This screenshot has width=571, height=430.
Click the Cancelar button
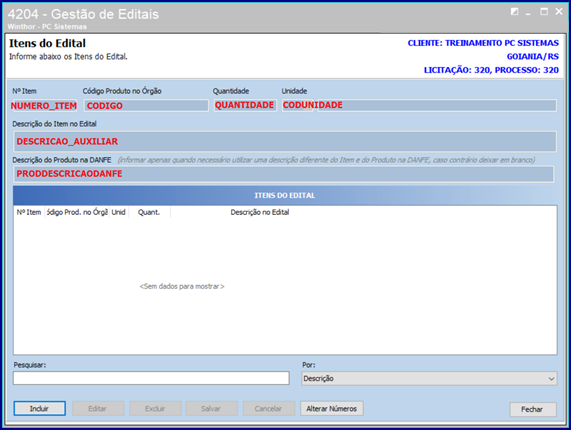[x=268, y=409]
